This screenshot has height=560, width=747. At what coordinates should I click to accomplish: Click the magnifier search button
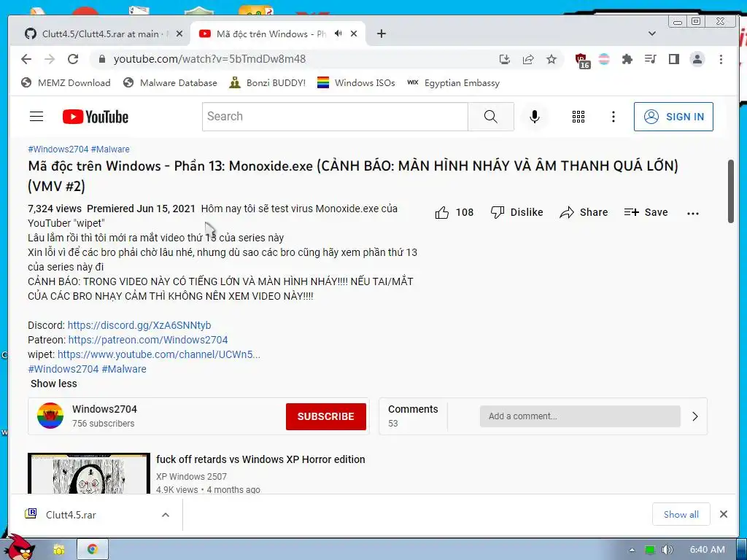click(491, 117)
